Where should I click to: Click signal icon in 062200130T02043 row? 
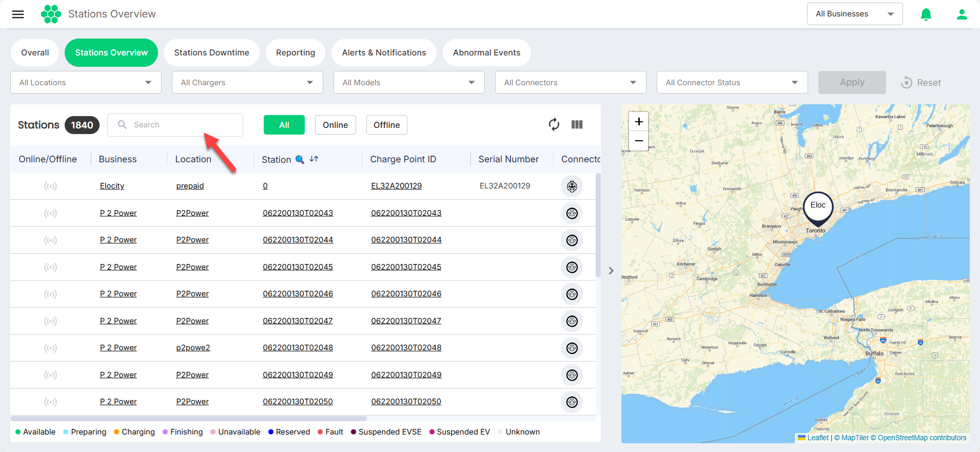pyautogui.click(x=50, y=213)
